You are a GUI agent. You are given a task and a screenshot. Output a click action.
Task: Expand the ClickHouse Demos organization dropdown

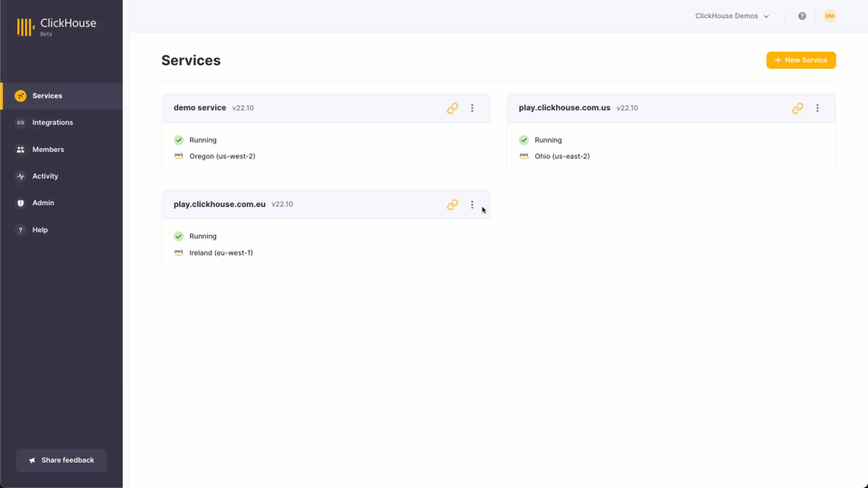[732, 16]
